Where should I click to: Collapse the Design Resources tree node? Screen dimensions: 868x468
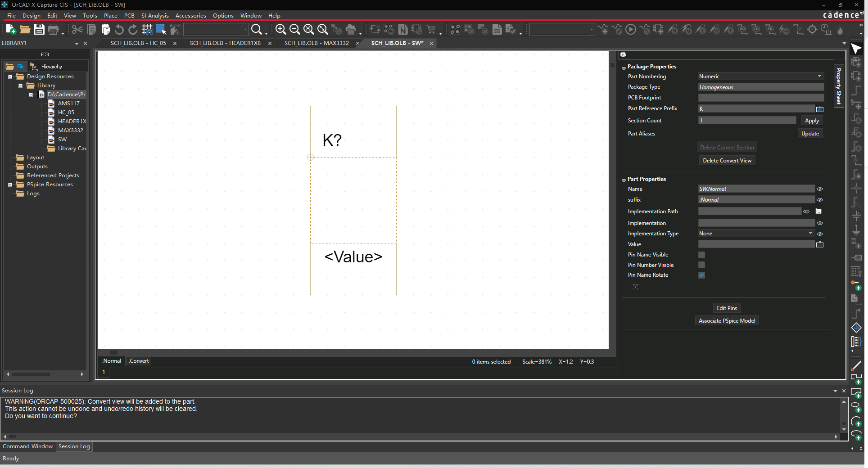tap(10, 76)
